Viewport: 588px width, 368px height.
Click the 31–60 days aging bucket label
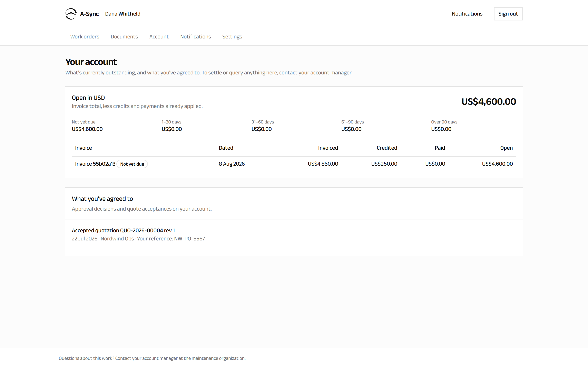[x=263, y=122]
